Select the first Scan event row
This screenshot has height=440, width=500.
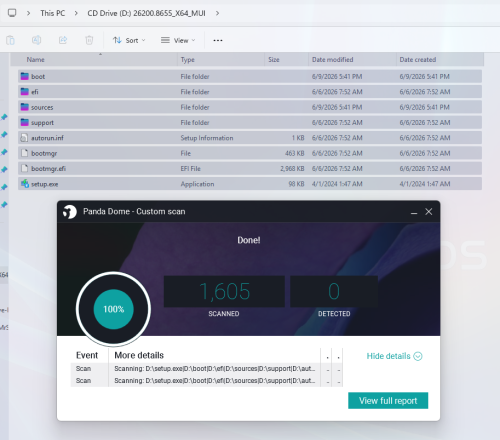click(207, 369)
